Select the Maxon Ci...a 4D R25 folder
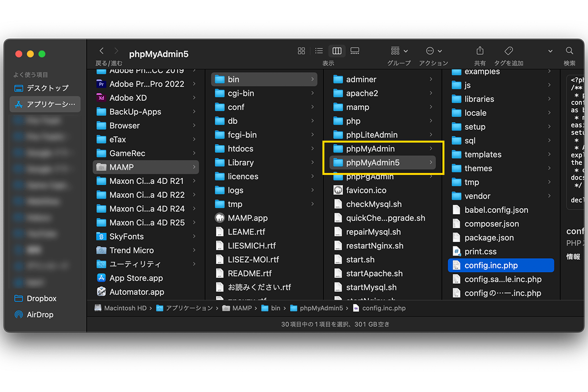Screen dimensions: 588x392 click(146, 222)
